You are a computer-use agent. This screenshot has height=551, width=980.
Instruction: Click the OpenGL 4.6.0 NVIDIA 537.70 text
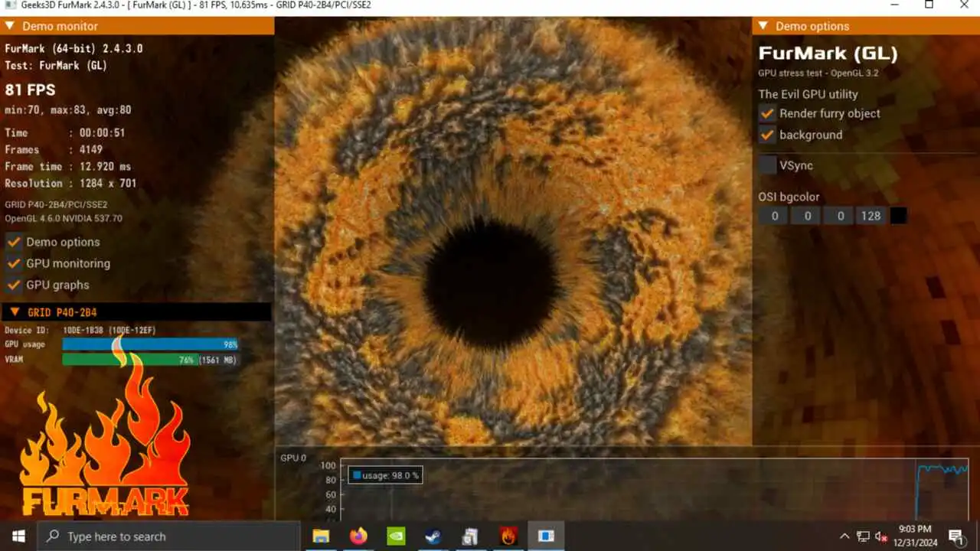(x=63, y=218)
